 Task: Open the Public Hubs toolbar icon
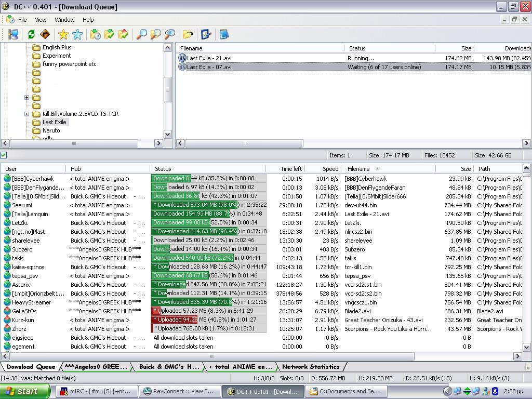click(14, 34)
